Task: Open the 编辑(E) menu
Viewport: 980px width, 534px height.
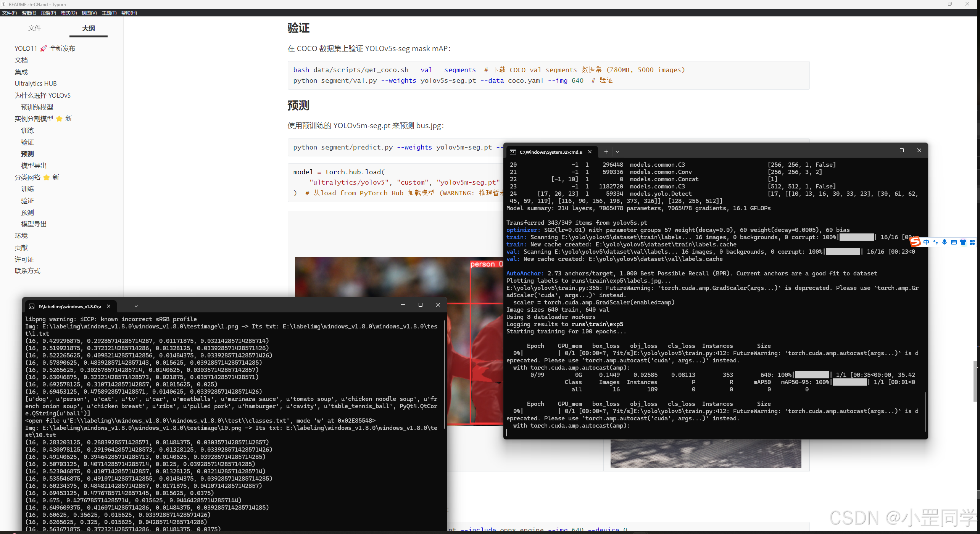Action: click(29, 13)
